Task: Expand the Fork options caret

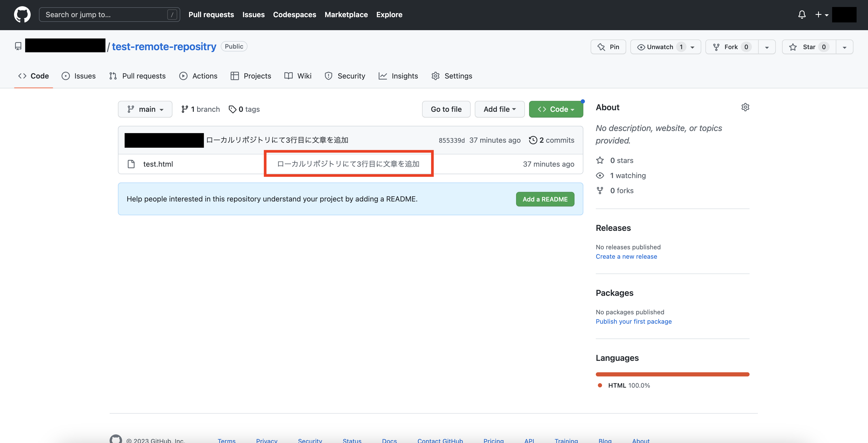Action: 767,47
